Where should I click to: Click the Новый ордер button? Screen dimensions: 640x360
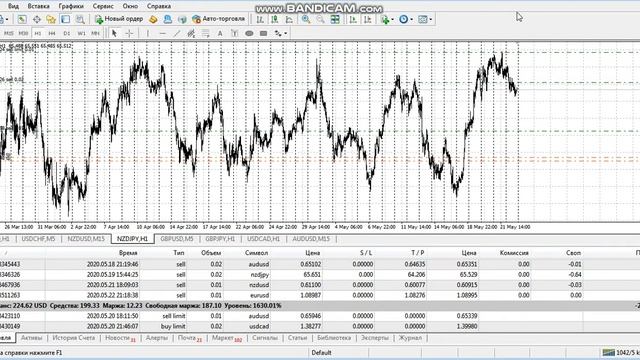(119, 19)
